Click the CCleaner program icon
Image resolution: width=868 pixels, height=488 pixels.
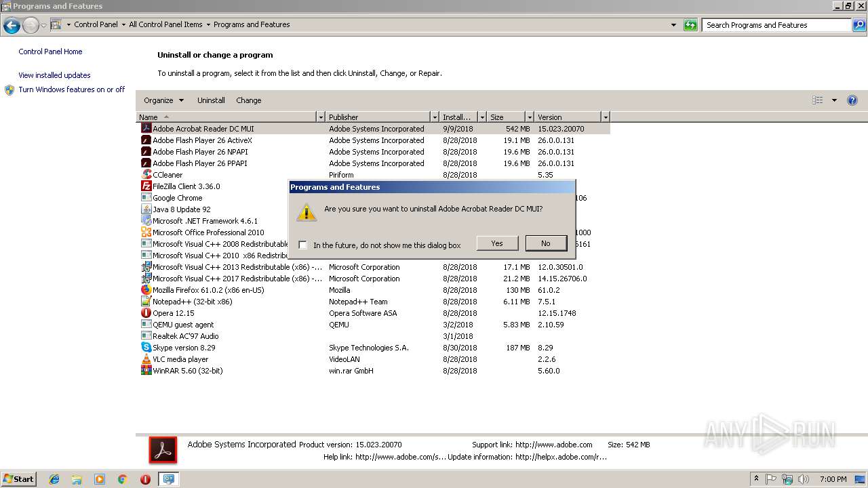click(146, 175)
